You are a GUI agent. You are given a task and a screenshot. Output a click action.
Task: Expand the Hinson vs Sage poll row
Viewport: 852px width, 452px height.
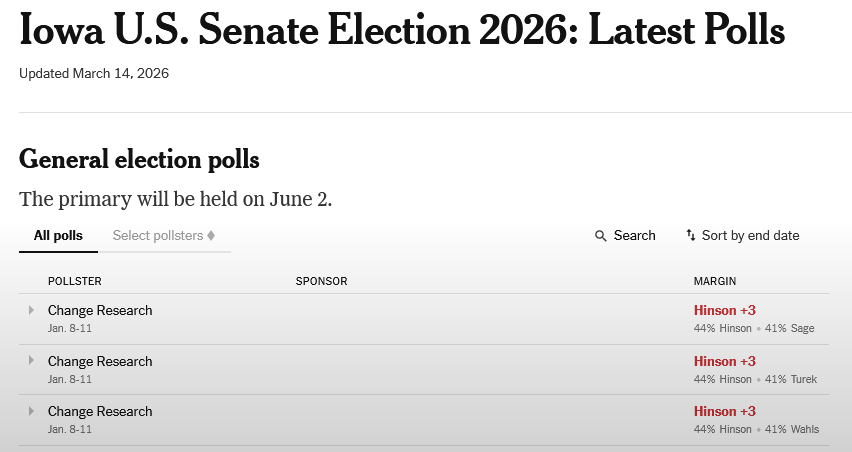point(31,310)
